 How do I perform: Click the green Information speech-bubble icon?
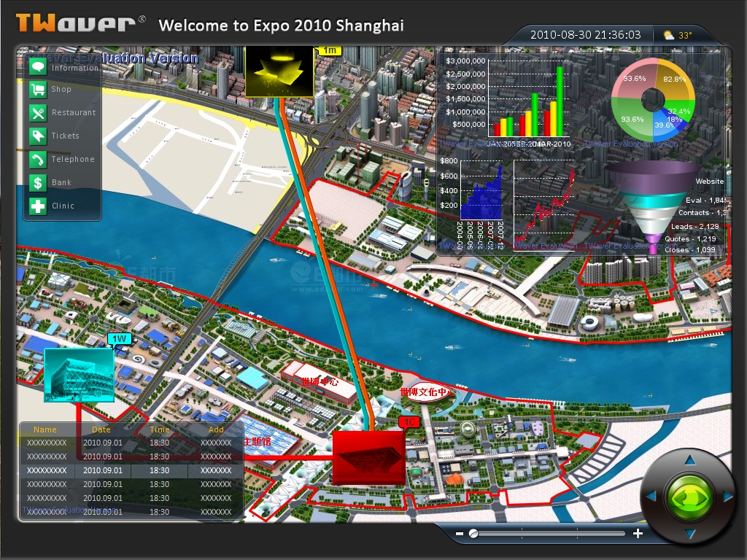(38, 66)
